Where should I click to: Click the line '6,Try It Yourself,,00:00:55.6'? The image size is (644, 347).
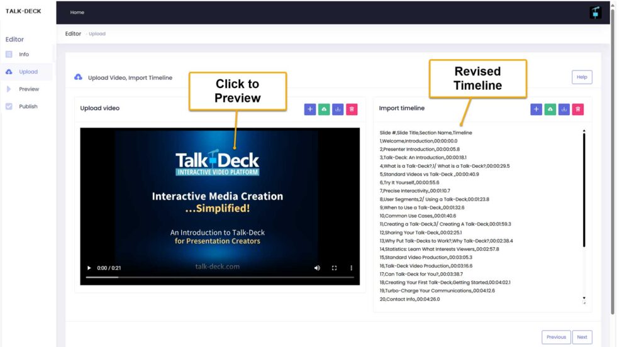(x=409, y=182)
